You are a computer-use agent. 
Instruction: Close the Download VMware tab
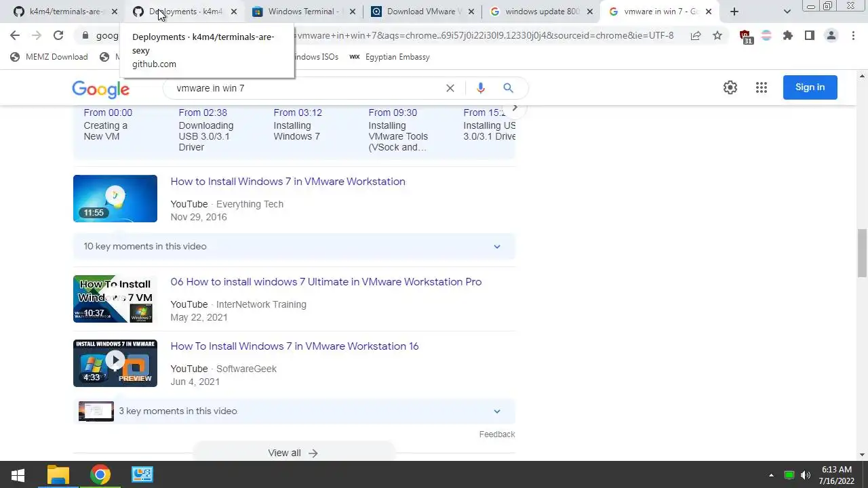point(472,12)
